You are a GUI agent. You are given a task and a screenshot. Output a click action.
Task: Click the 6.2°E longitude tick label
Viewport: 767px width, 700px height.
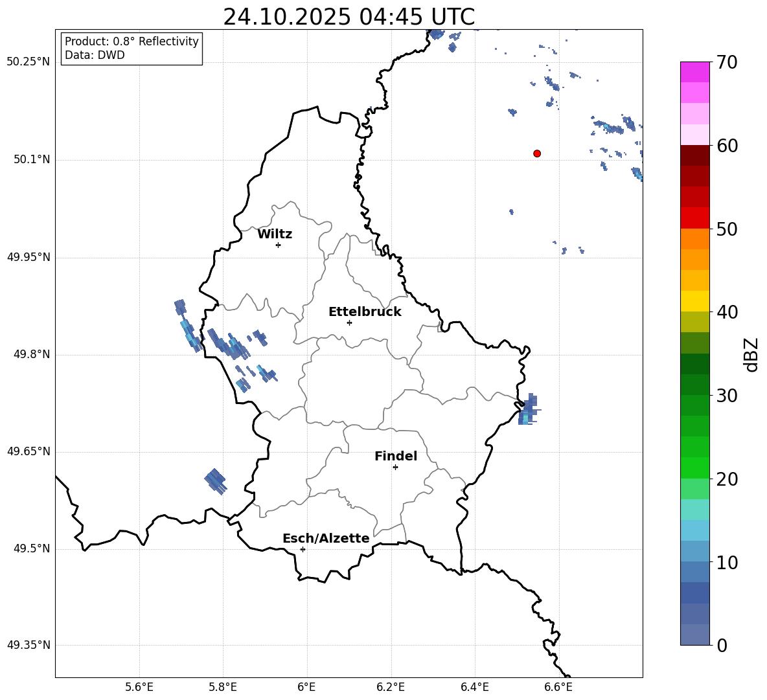click(391, 687)
